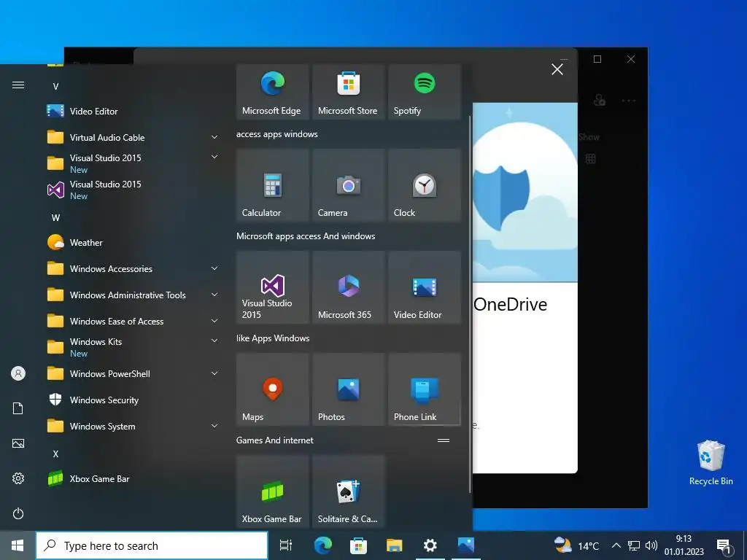747x560 pixels.
Task: Open Microsoft Store from the taskbar
Action: (358, 545)
